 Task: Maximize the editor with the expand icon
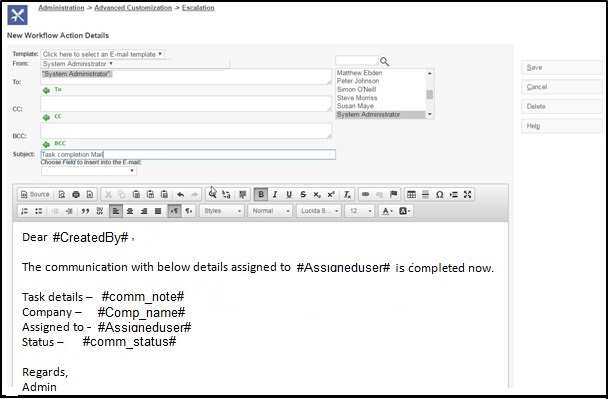467,194
